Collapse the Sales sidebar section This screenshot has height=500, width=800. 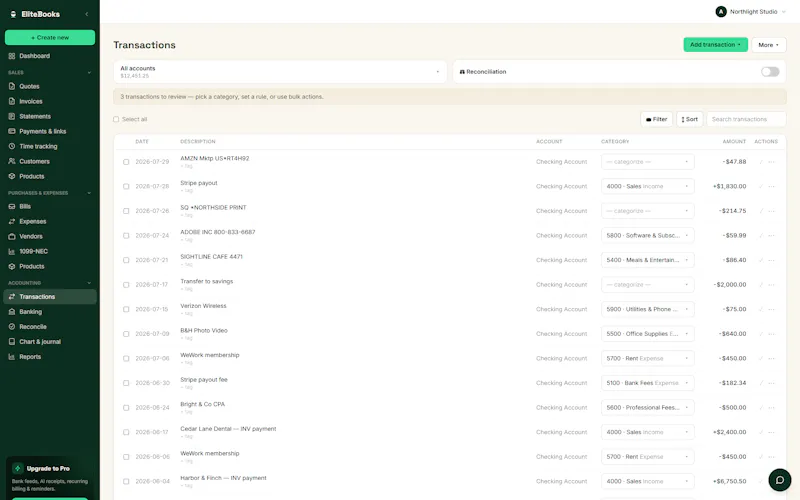coord(89,72)
